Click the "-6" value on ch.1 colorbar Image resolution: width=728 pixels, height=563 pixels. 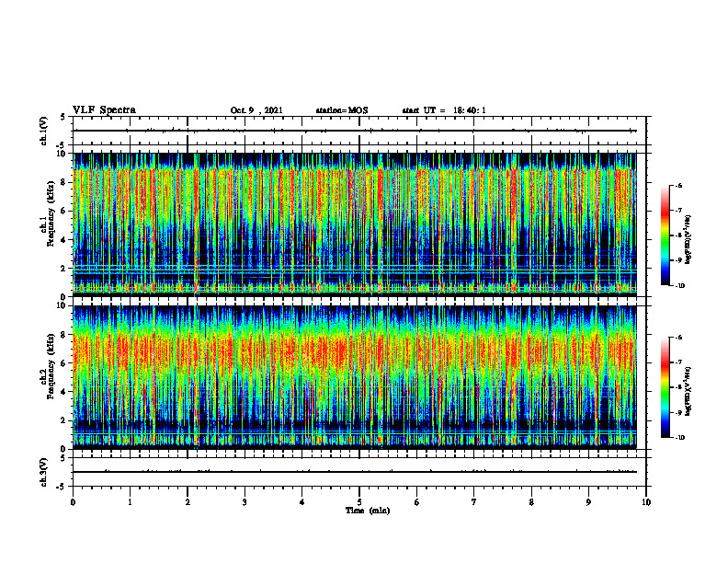(x=678, y=185)
